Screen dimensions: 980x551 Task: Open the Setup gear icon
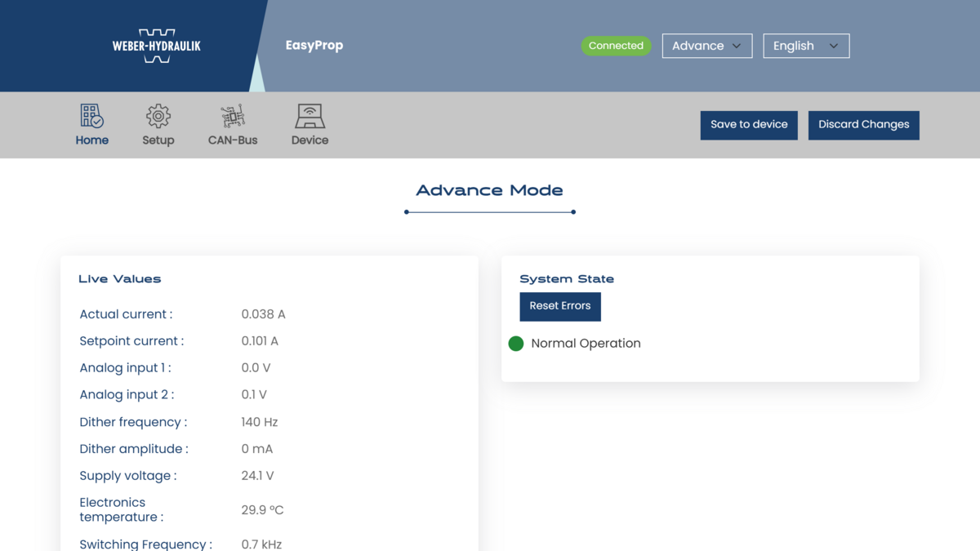pyautogui.click(x=158, y=116)
